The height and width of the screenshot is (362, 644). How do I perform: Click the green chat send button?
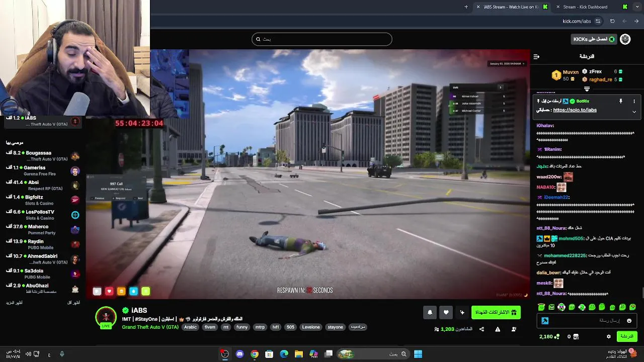[626, 336]
